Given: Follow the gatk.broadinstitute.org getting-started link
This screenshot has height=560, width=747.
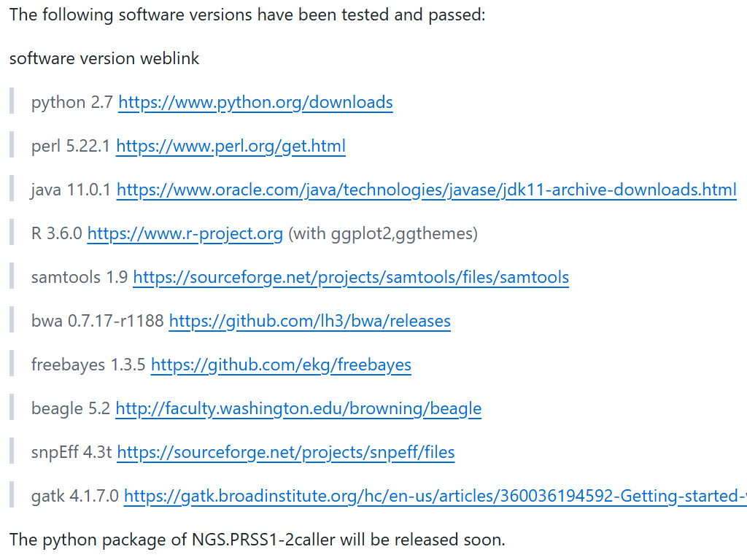Looking at the screenshot, I should pyautogui.click(x=435, y=497).
